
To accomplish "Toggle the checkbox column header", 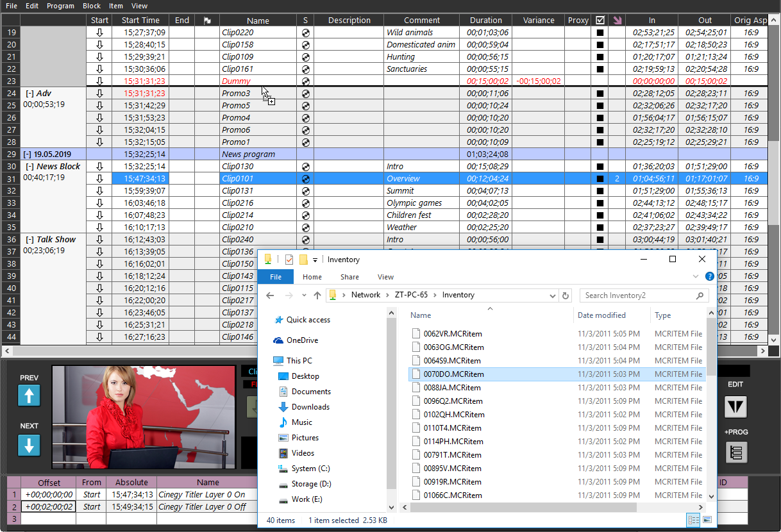I will point(600,21).
